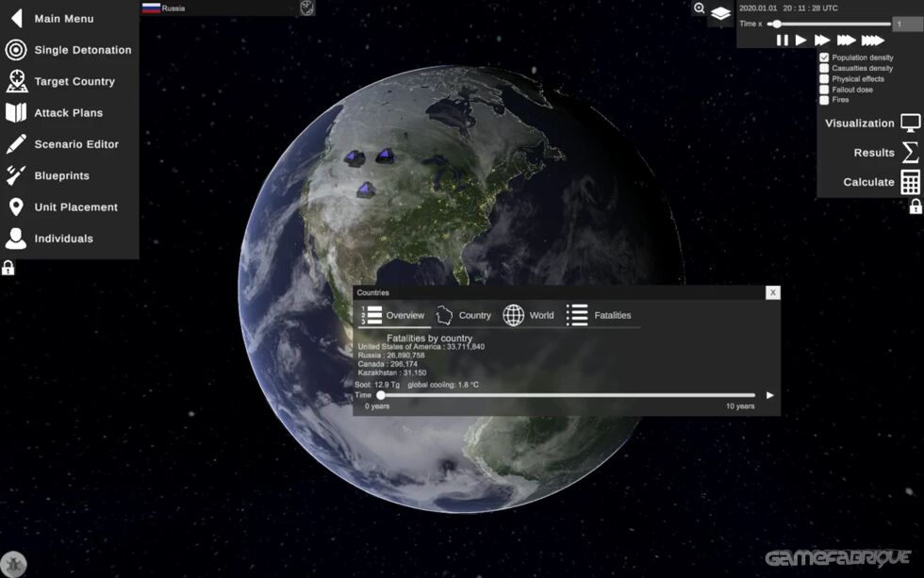Open Attack Plans book icon

(x=16, y=112)
